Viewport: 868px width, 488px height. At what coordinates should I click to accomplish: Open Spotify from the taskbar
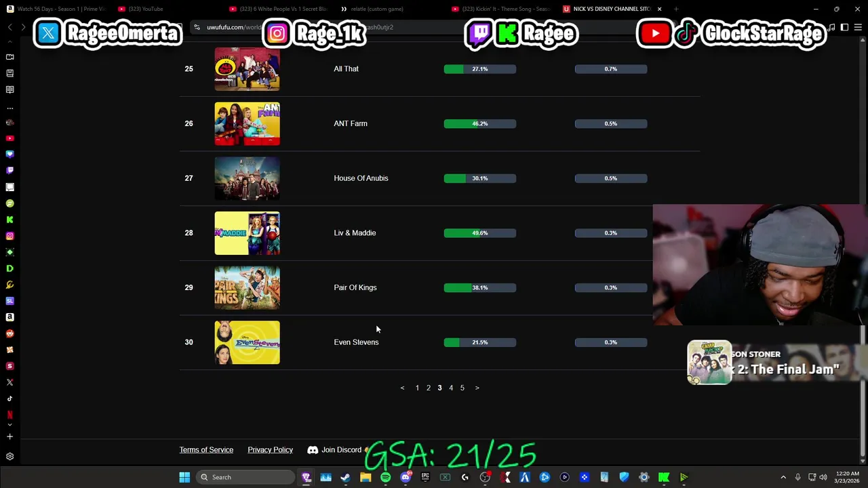click(385, 477)
